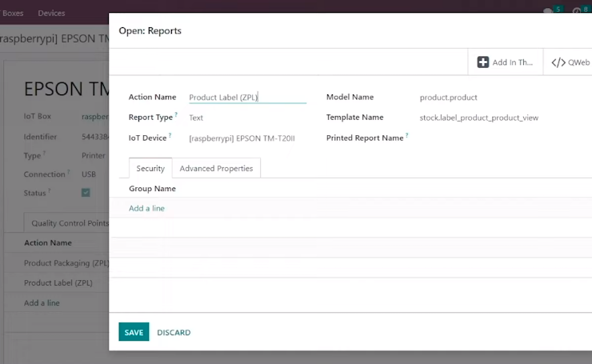This screenshot has width=592, height=364.
Task: Click the Type field help question mark
Action: (x=44, y=153)
